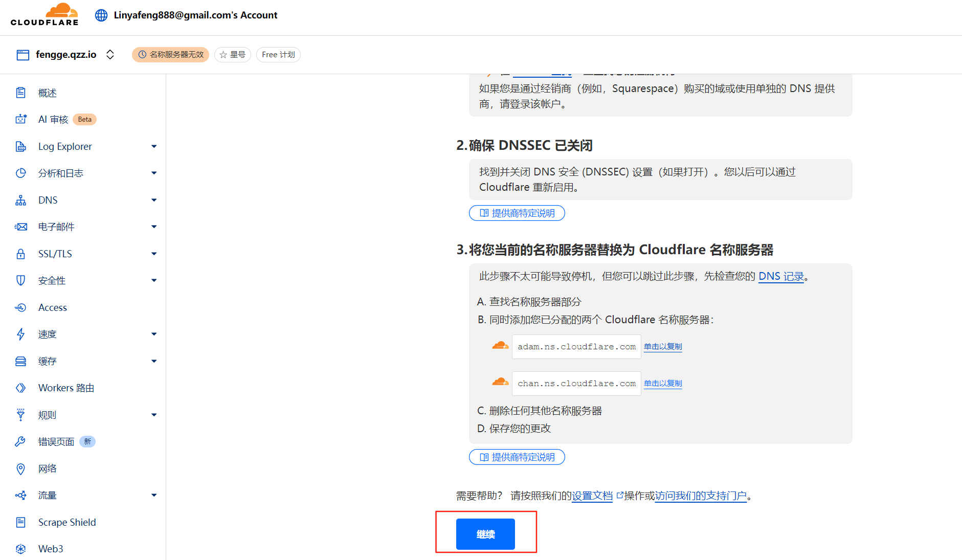The width and height of the screenshot is (962, 560).
Task: Click the 名称服务器无效 status badge
Action: [171, 54]
